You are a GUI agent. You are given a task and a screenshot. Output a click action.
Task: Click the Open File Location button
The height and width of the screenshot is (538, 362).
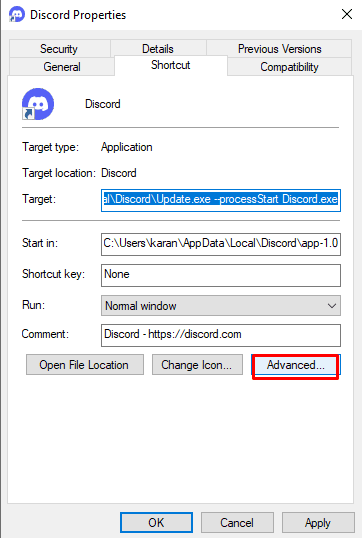click(x=85, y=365)
